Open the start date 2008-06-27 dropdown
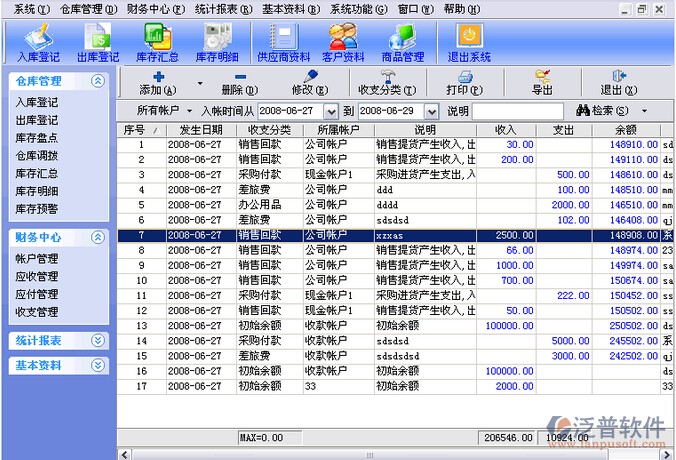Image resolution: width=676 pixels, height=460 pixels. pyautogui.click(x=333, y=110)
